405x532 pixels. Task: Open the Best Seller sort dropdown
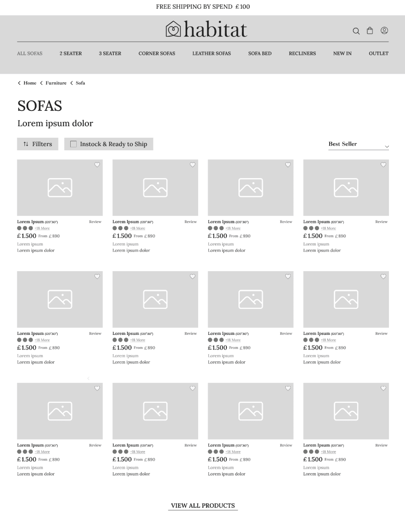tap(359, 144)
